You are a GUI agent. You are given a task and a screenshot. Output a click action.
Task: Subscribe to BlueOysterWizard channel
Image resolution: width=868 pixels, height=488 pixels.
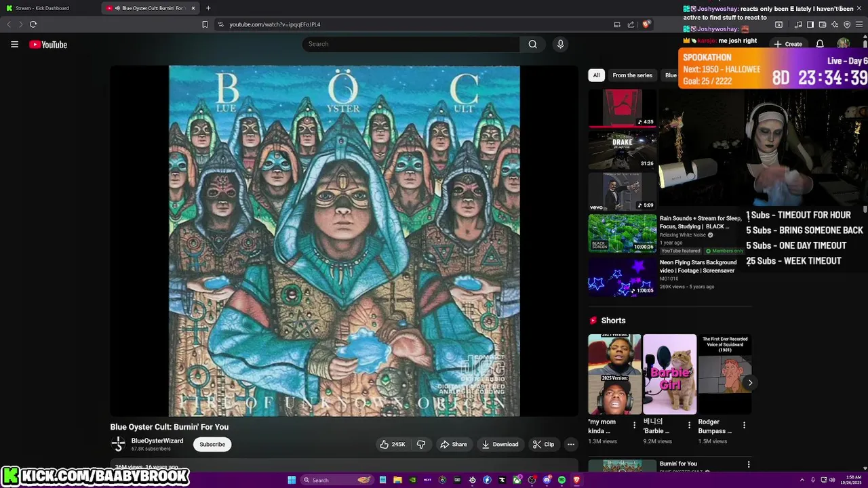point(212,445)
